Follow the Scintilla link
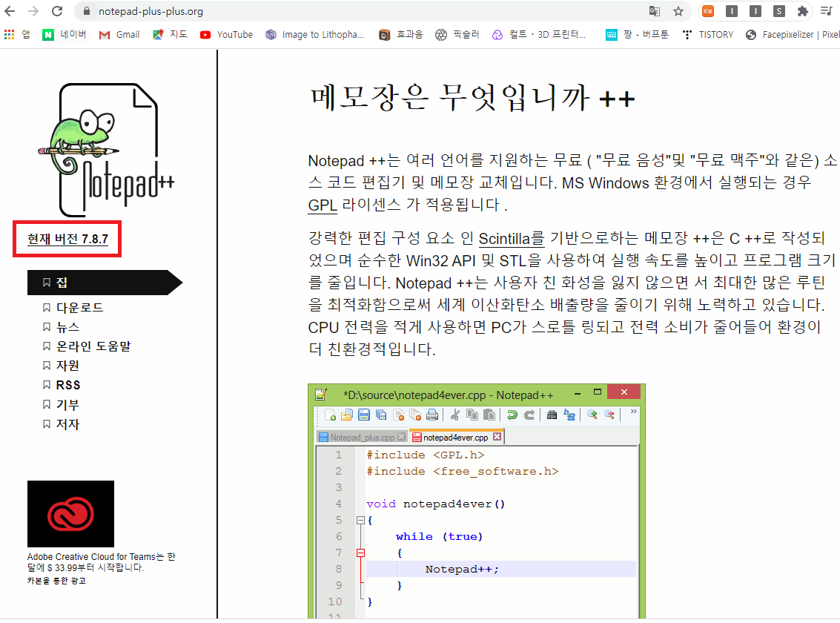 coord(511,238)
